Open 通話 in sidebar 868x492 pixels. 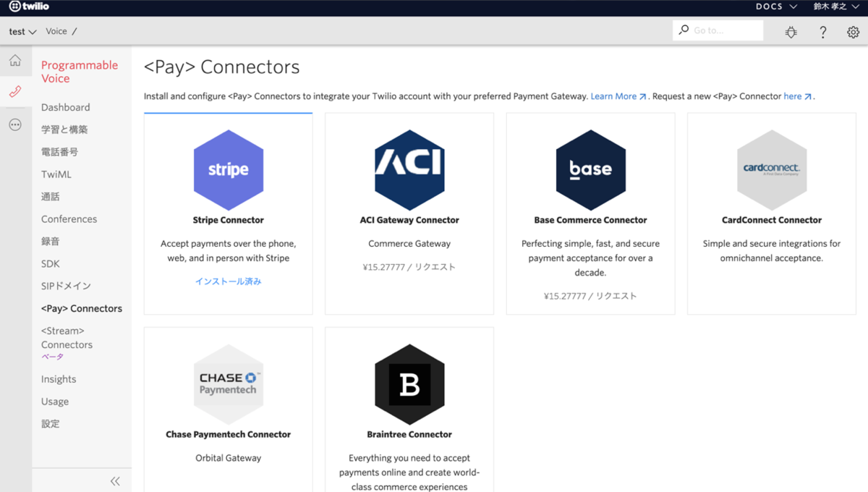pyautogui.click(x=51, y=197)
